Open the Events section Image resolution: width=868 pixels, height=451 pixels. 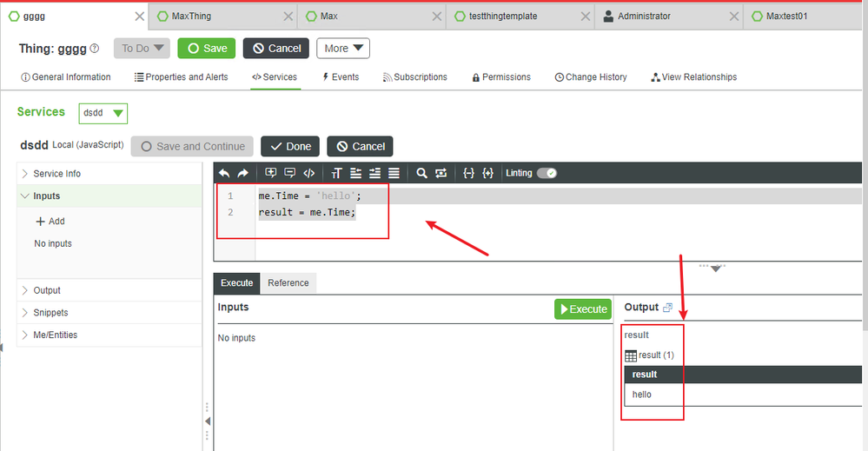[x=341, y=77]
